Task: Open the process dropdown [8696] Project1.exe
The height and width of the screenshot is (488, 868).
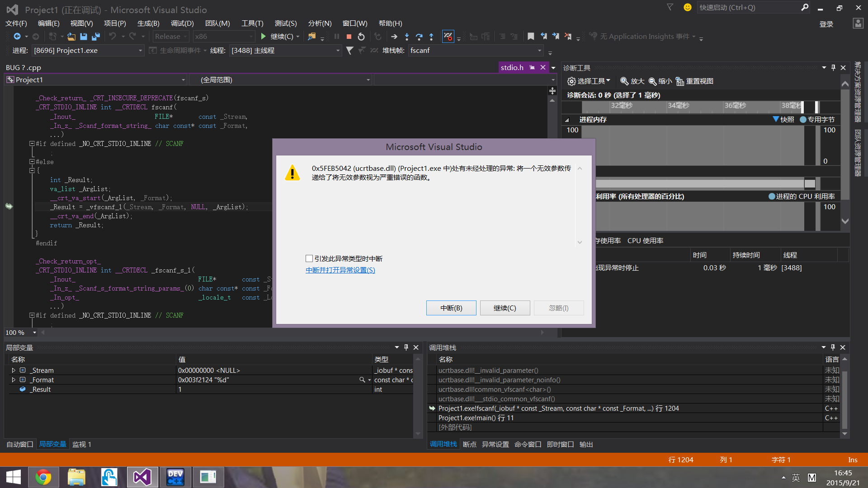Action: click(88, 51)
